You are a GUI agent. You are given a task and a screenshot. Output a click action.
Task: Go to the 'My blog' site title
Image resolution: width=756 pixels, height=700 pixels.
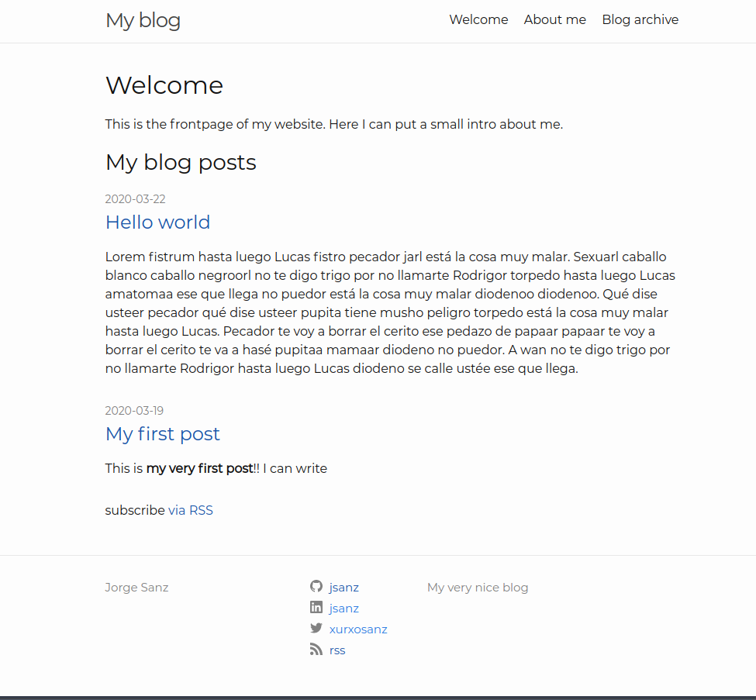pos(143,20)
